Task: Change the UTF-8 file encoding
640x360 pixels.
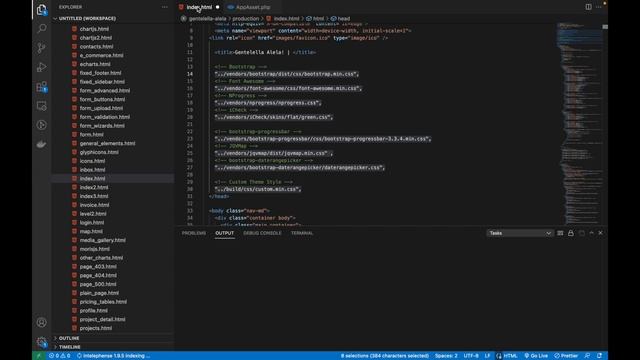Action: (x=471, y=356)
